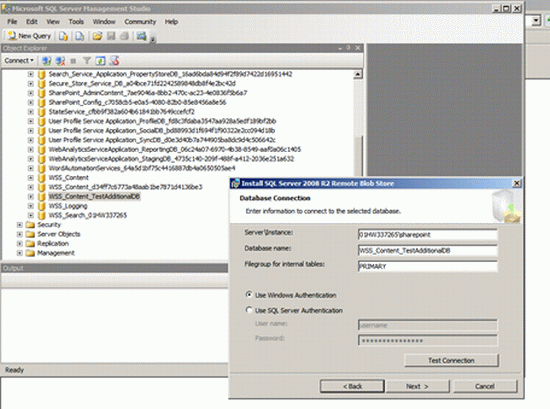The height and width of the screenshot is (409, 550).
Task: Click the Filegroup for internal tables field
Action: pos(427,266)
